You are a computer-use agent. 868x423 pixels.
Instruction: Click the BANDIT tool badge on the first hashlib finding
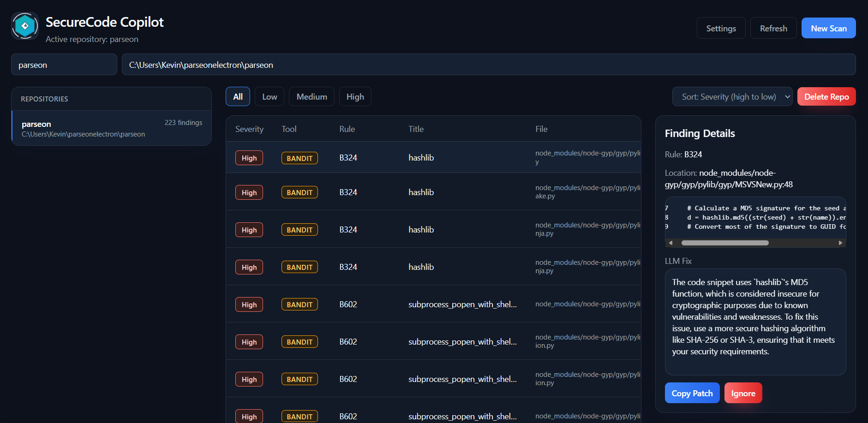click(299, 157)
